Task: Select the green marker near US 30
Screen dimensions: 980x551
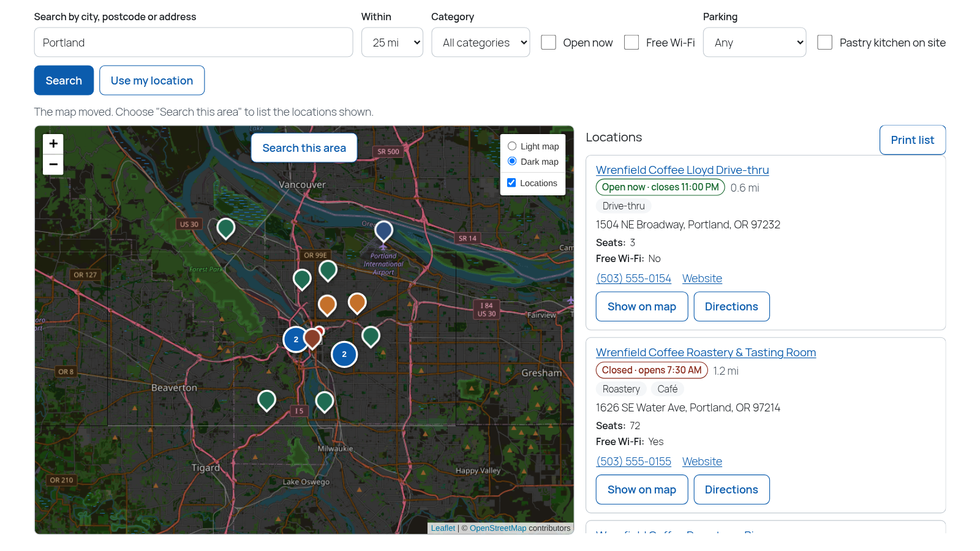Action: pos(226,229)
